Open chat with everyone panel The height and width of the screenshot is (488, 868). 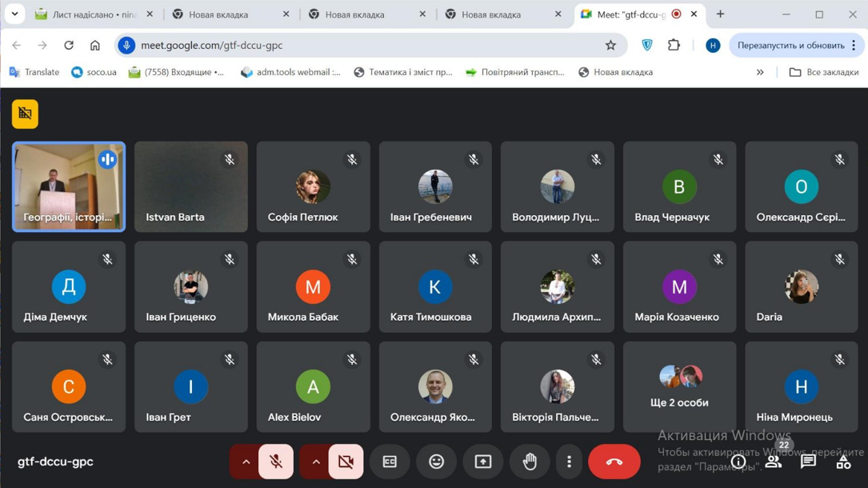click(x=808, y=462)
